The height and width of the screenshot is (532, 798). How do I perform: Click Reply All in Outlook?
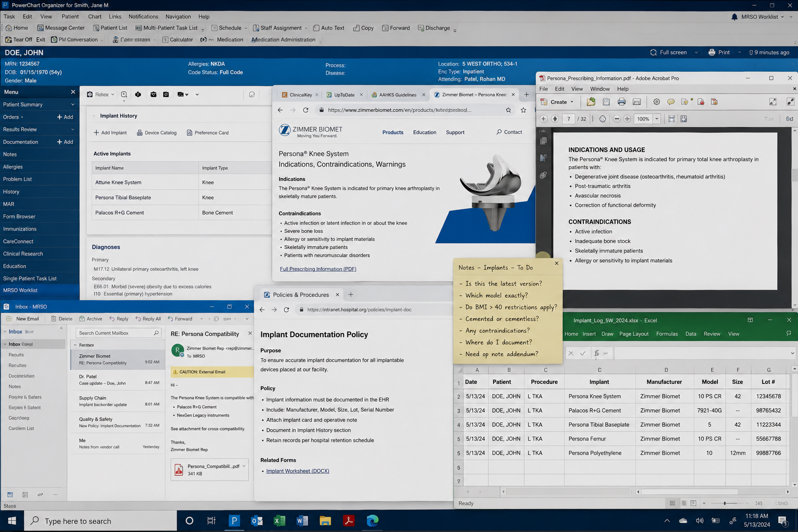point(148,319)
